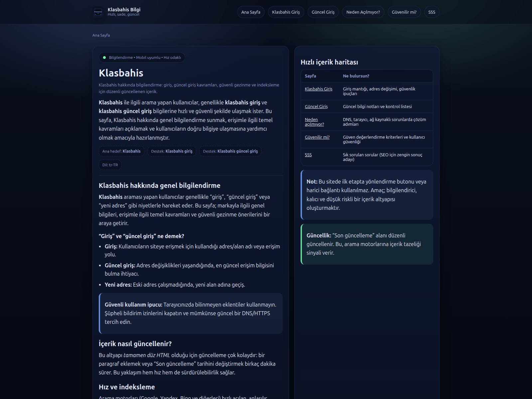Image resolution: width=532 pixels, height=399 pixels.
Task: Click the Hız ve indeksleme heading
Action: coord(127,387)
